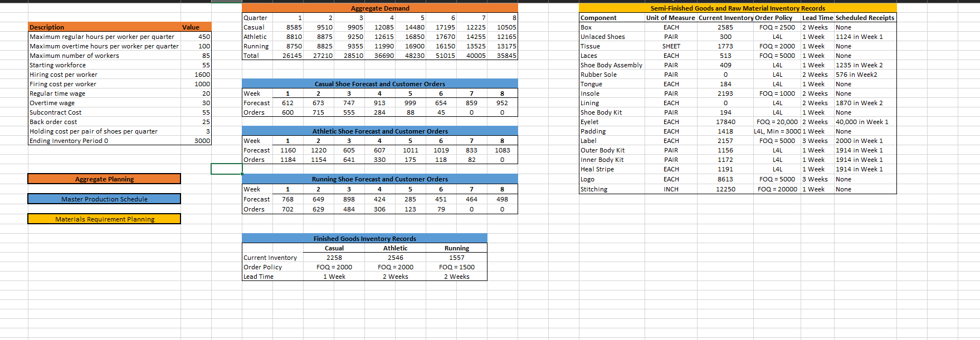The width and height of the screenshot is (980, 340).
Task: Click the 'FOQ = 1500' order policy cell
Action: coord(457,267)
